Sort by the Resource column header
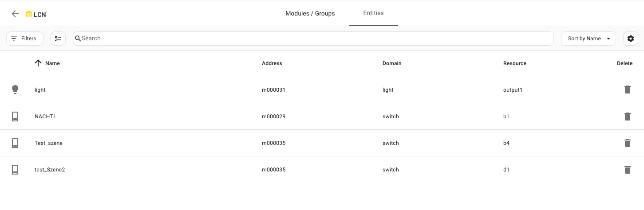The width and height of the screenshot is (644, 210). (x=514, y=63)
